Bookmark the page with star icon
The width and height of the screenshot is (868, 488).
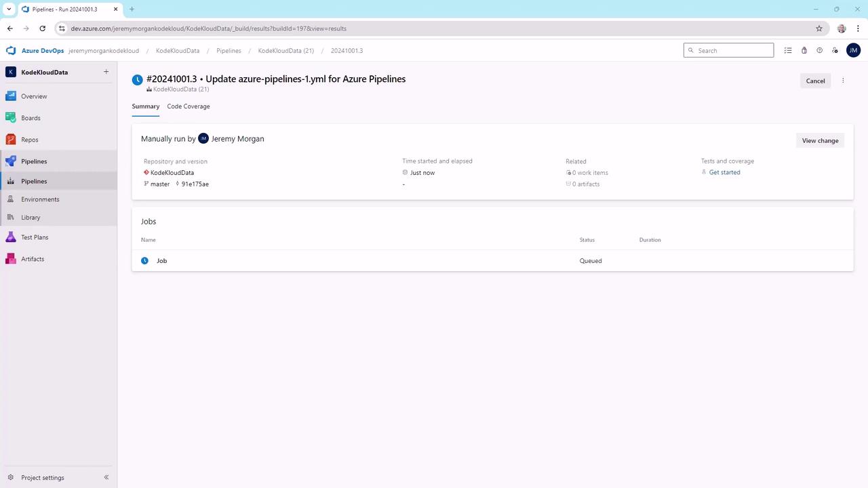click(819, 28)
